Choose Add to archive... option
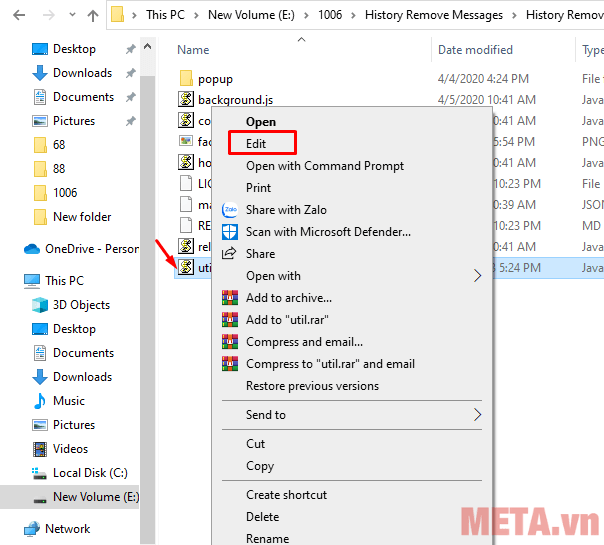This screenshot has width=604, height=545. [x=289, y=298]
